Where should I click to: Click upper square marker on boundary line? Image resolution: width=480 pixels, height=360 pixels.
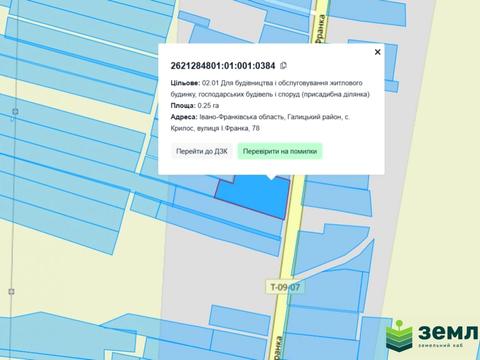pyautogui.click(x=15, y=111)
